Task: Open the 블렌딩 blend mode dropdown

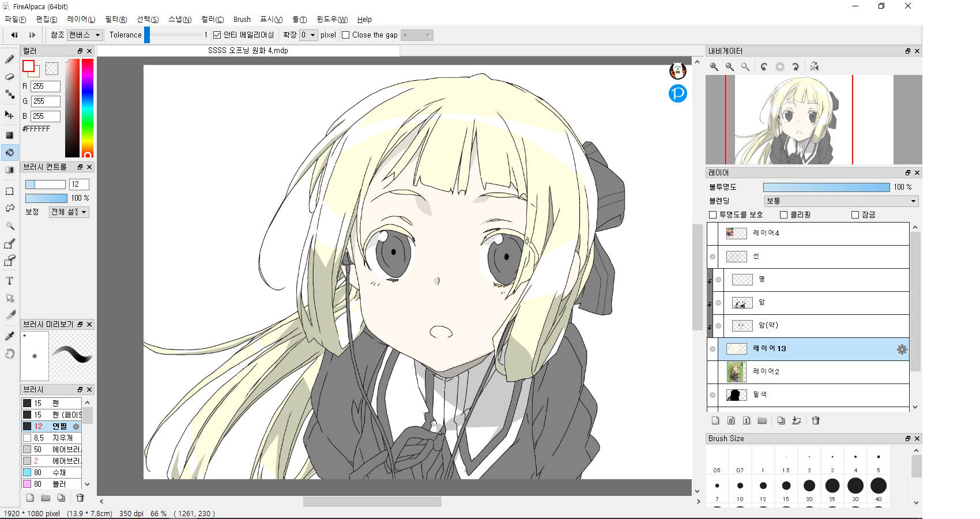Action: tap(840, 201)
